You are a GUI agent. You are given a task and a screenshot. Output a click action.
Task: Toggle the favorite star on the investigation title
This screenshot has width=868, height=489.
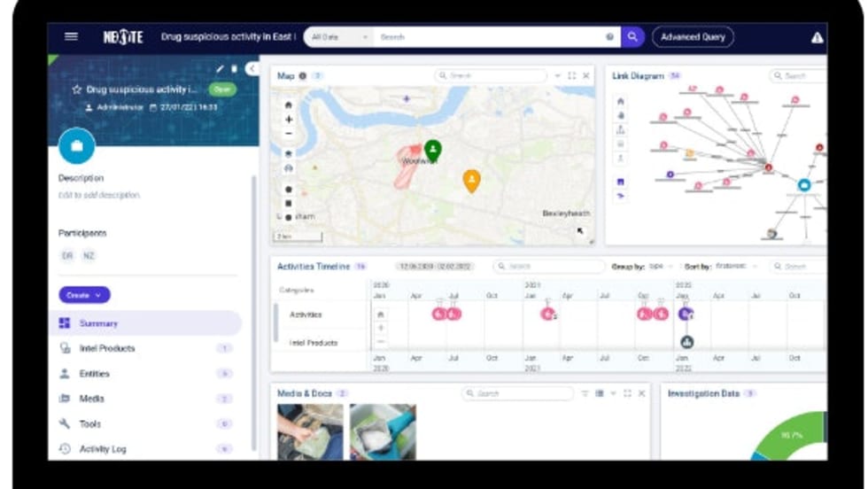click(x=77, y=89)
